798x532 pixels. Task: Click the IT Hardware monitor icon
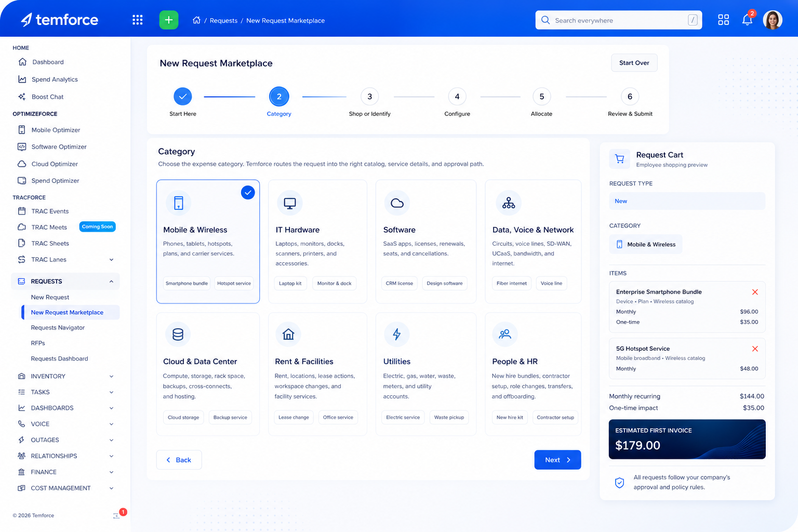[290, 203]
